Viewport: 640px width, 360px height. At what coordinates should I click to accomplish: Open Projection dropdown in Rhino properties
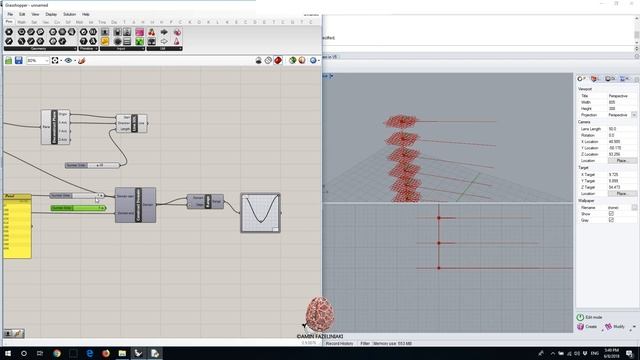click(x=634, y=115)
